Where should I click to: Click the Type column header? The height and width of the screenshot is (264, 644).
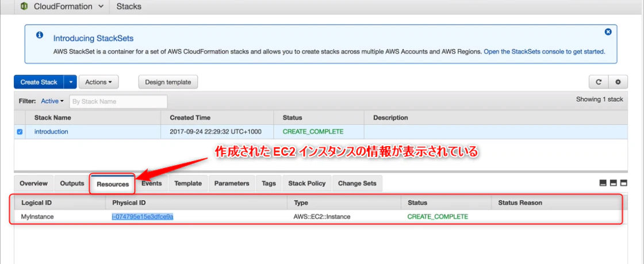click(301, 203)
